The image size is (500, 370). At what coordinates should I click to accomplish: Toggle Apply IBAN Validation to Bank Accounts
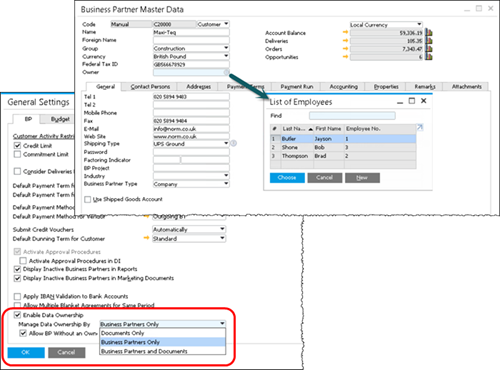pyautogui.click(x=17, y=296)
